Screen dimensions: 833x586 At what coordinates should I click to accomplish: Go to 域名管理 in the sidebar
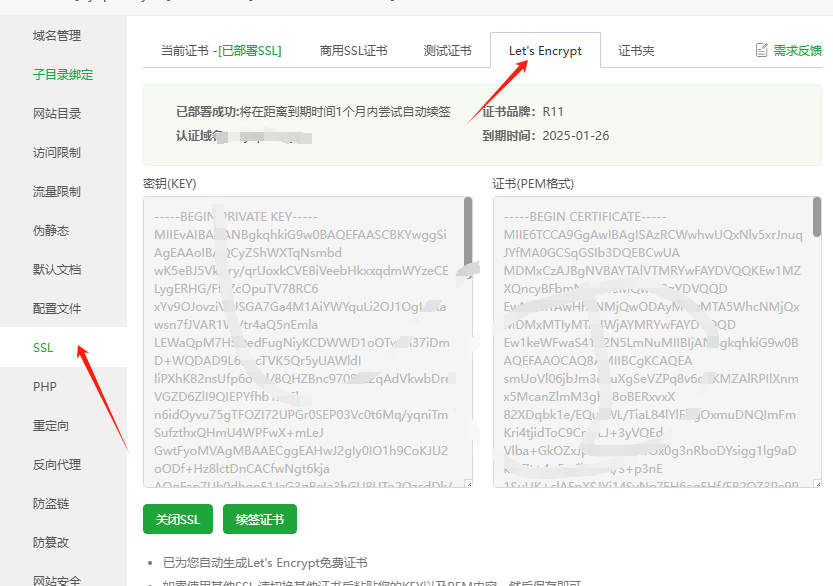coord(57,36)
